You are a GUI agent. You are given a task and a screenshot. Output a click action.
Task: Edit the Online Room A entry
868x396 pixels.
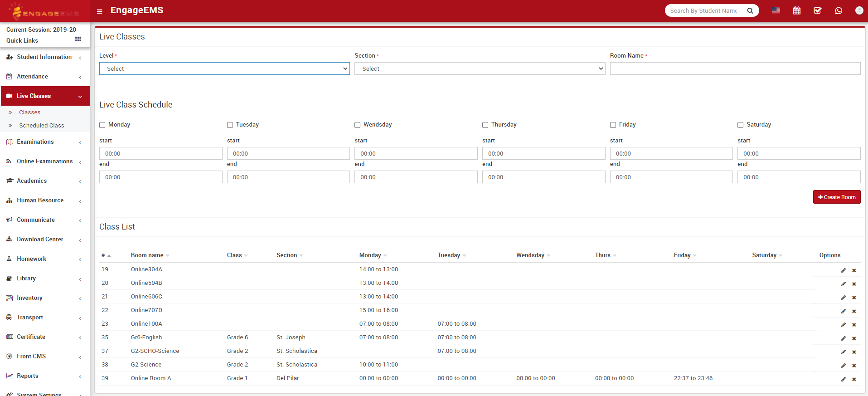click(x=844, y=379)
